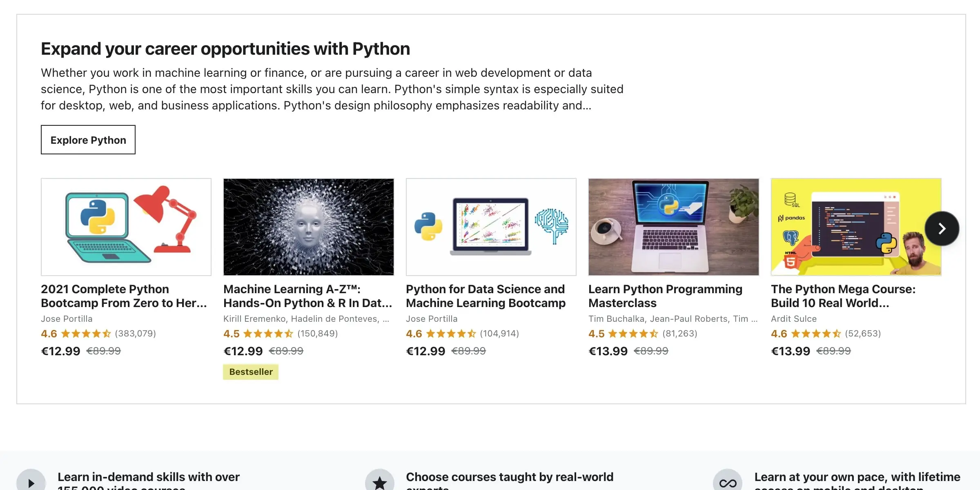
Task: Click the AI face image on Machine Learning course
Action: pos(309,227)
